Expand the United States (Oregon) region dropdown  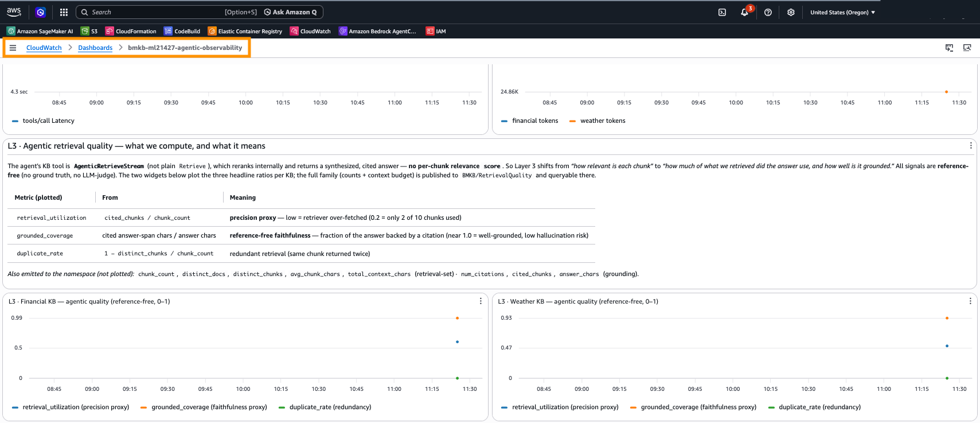pos(842,12)
